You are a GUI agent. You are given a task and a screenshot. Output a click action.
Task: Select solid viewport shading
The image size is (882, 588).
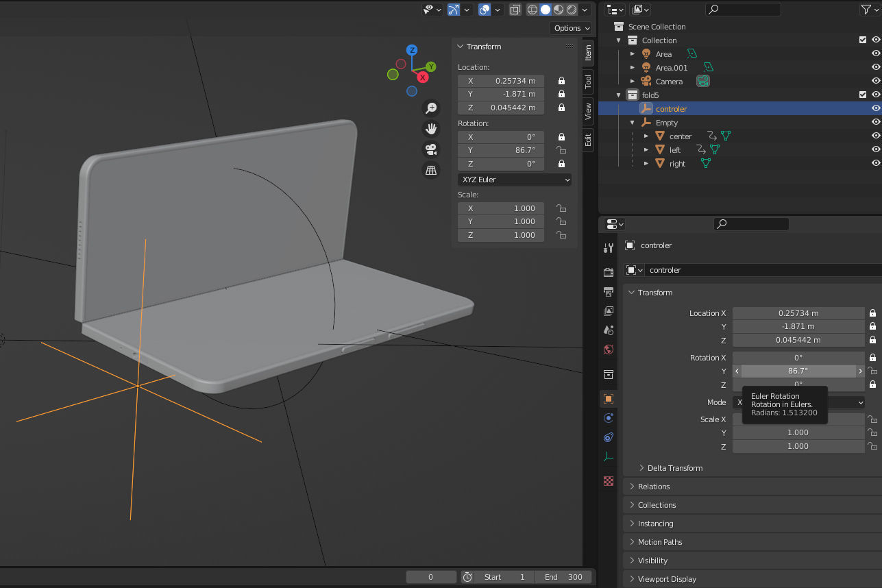click(x=546, y=10)
